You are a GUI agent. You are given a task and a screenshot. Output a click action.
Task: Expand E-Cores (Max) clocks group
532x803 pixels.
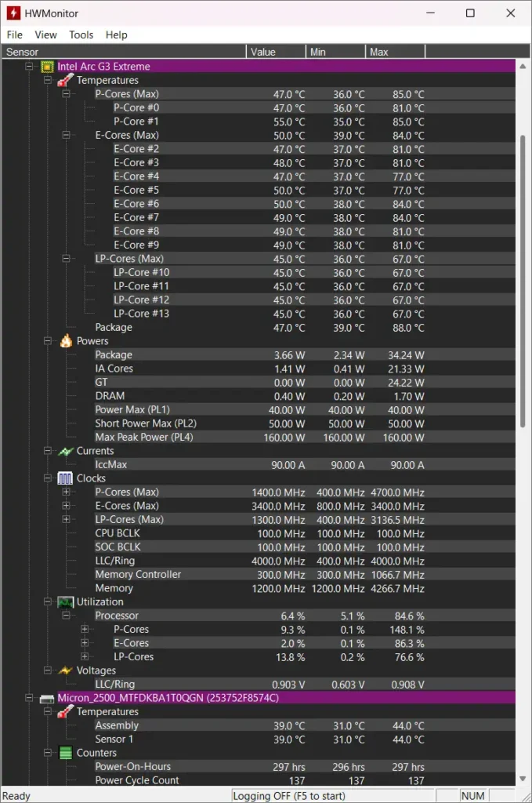(x=66, y=506)
